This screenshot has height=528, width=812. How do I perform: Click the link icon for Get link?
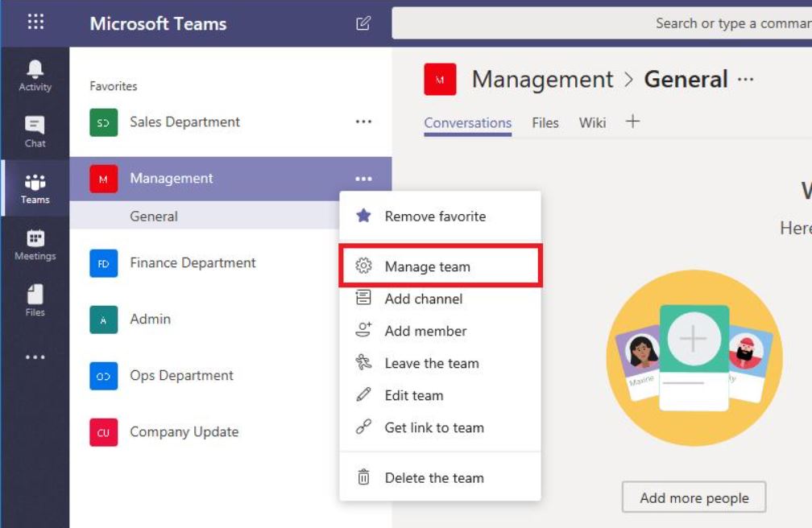(x=363, y=427)
